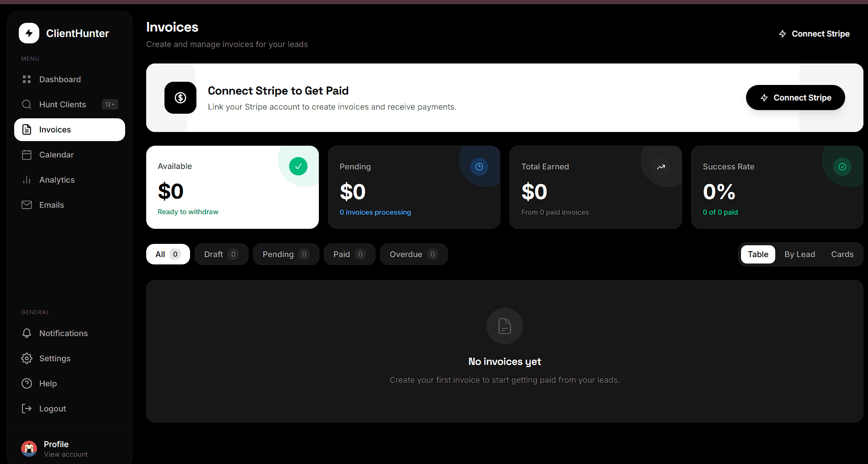This screenshot has height=464, width=868.
Task: Click the 0 invoices processing link
Action: [x=375, y=212]
